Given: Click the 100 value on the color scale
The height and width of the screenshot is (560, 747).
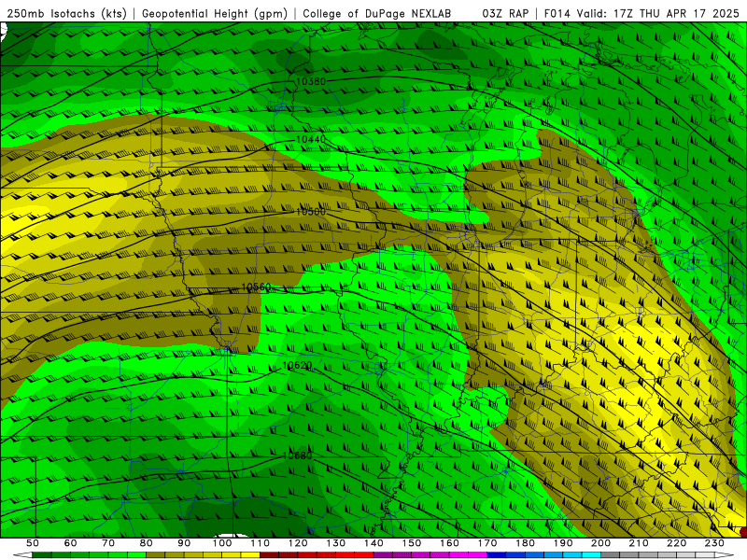Looking at the screenshot, I should pos(222,543).
